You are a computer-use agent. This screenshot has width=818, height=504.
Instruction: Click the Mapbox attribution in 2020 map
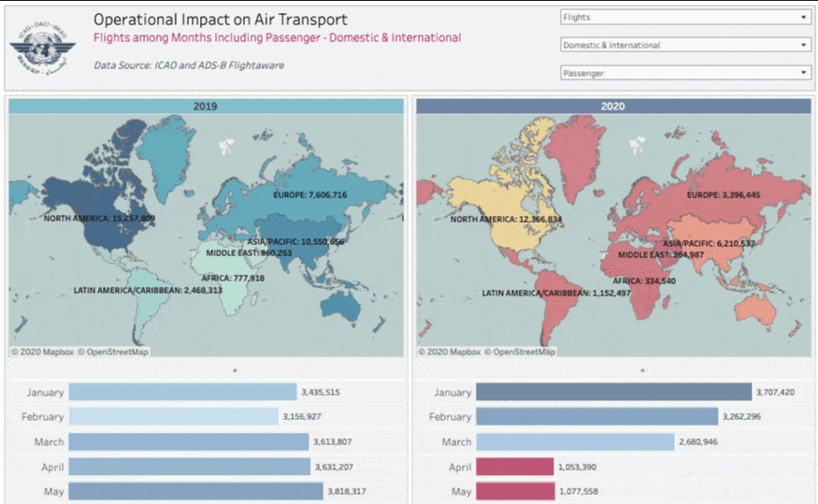(448, 353)
